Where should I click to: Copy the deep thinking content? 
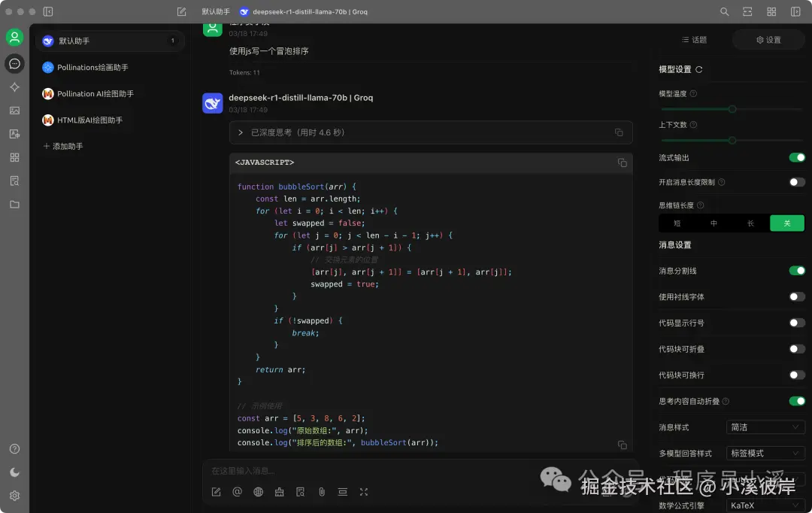(619, 132)
